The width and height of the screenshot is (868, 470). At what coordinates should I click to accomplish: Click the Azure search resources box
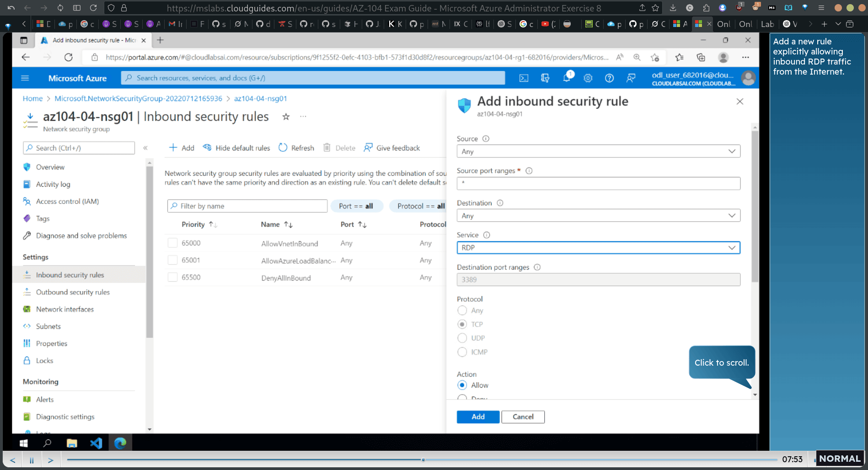click(313, 78)
